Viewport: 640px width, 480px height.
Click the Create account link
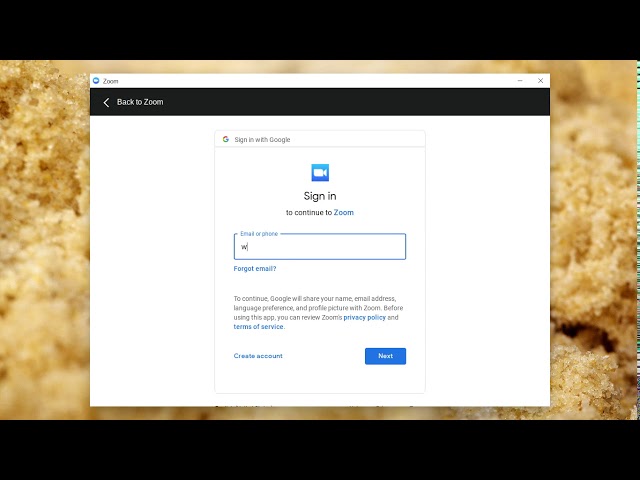(x=258, y=356)
